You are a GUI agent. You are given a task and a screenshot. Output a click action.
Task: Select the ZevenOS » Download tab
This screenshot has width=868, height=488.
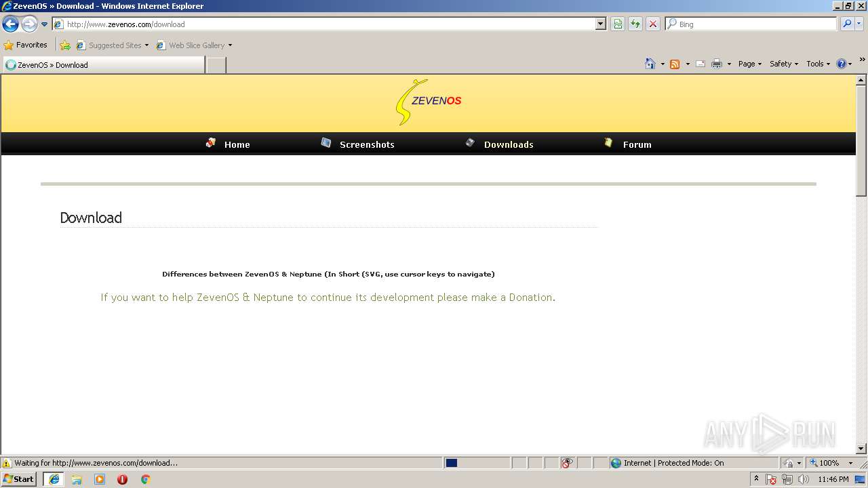[103, 65]
